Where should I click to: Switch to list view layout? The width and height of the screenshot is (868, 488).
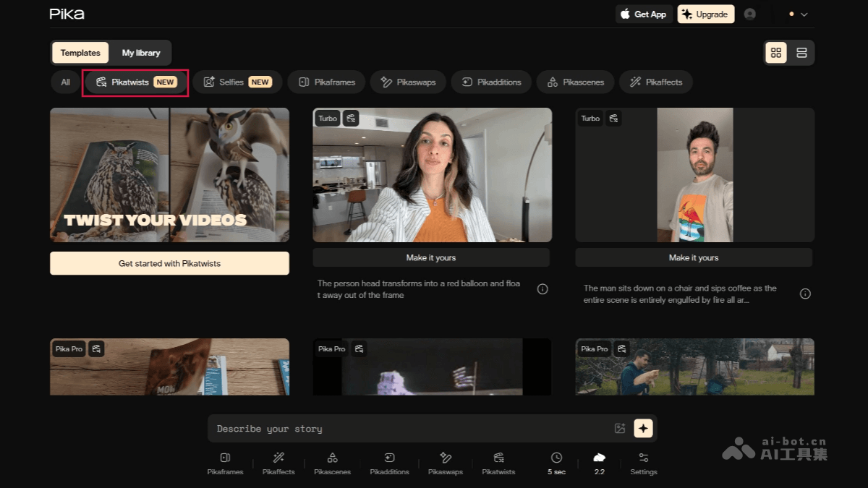coord(801,53)
